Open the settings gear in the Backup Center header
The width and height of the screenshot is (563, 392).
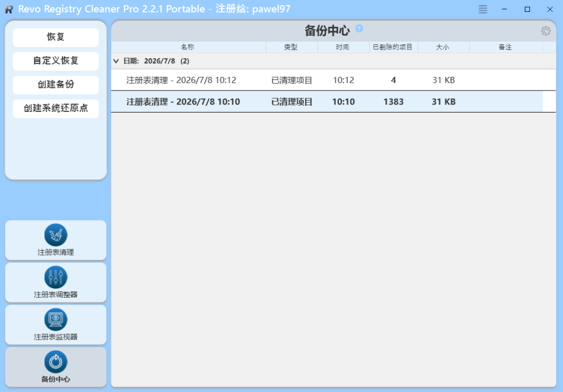coord(545,31)
